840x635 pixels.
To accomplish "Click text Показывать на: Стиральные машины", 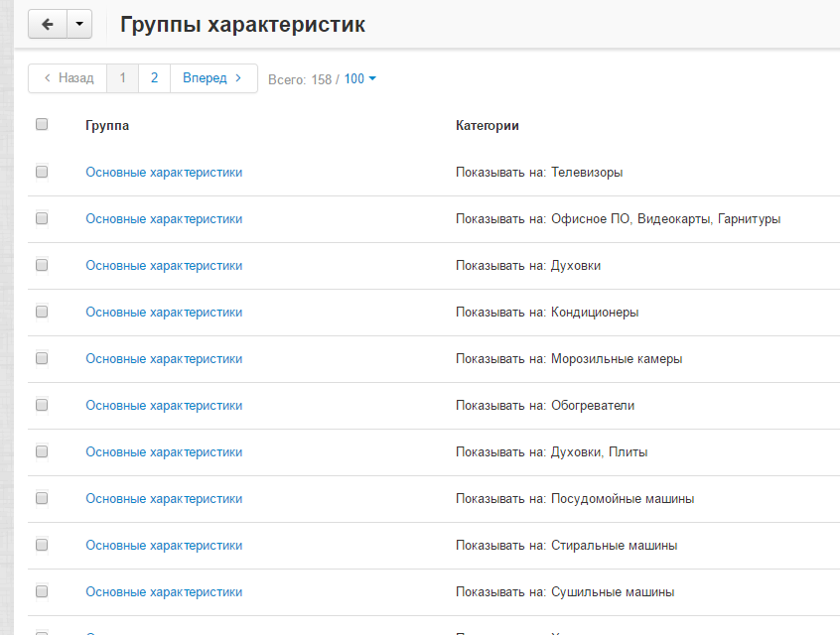I will (x=566, y=545).
